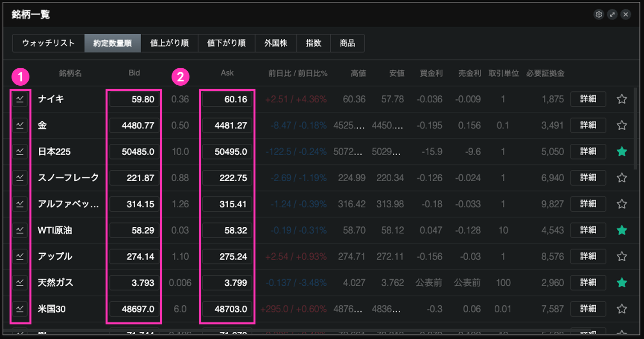Open the chart icon for 金
This screenshot has height=339, width=644.
tap(20, 125)
